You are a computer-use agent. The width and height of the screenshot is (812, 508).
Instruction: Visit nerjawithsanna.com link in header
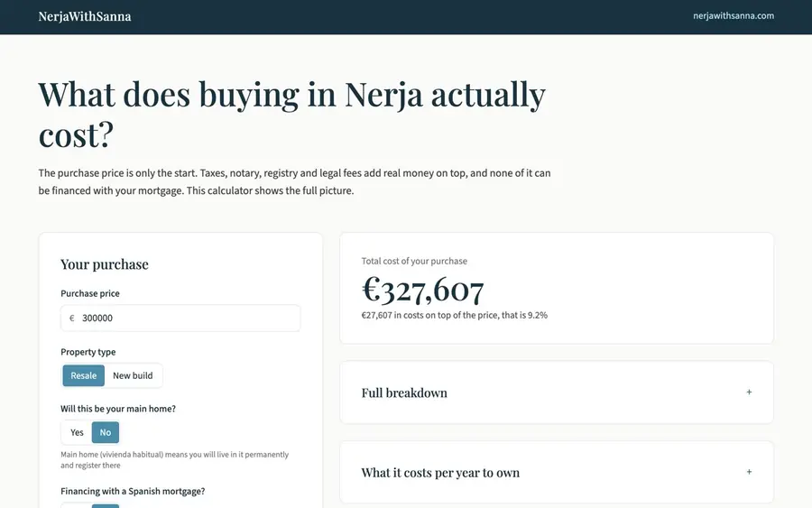[x=734, y=16]
